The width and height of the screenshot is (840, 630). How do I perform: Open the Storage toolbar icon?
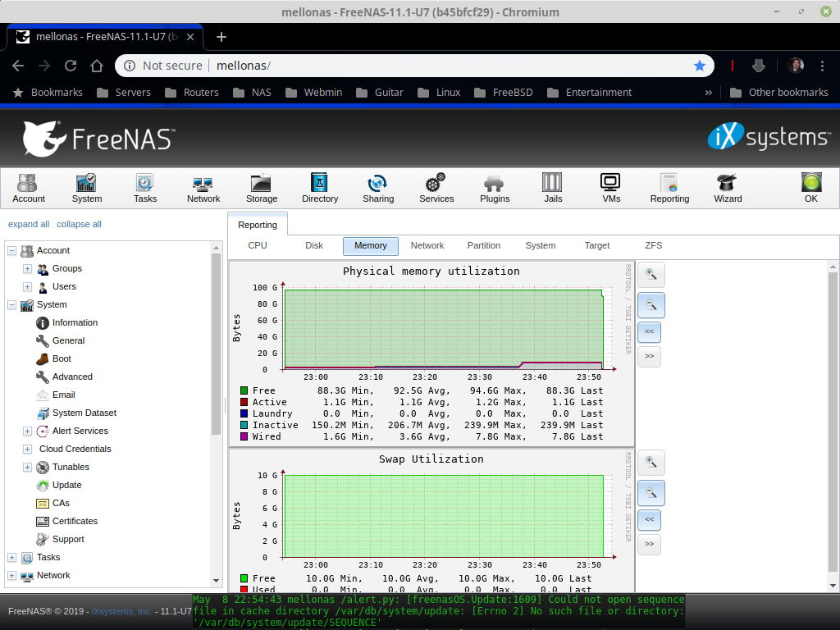[262, 188]
